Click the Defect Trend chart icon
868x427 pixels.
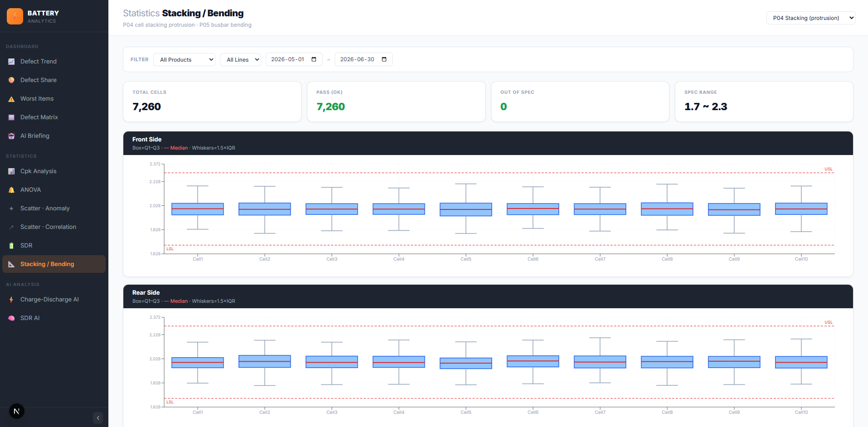[x=11, y=62]
